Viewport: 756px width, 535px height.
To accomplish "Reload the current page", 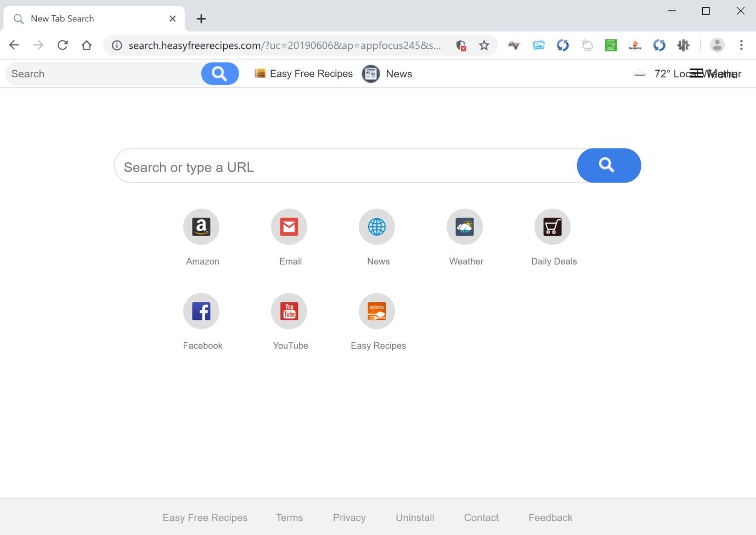I will coord(63,45).
